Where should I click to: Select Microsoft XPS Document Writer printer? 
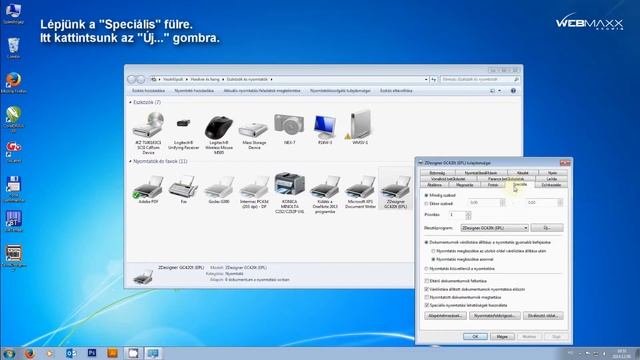click(360, 192)
